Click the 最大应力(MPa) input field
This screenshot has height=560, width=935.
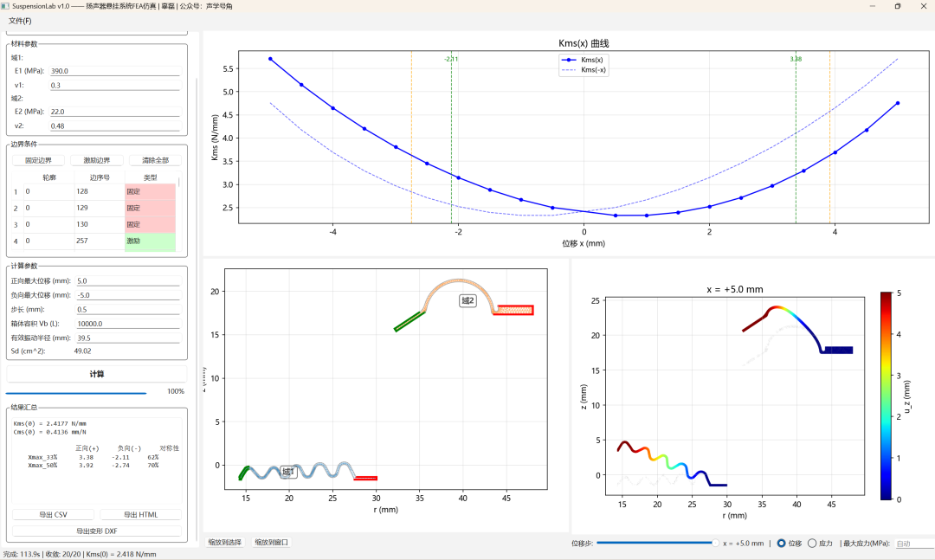point(913,544)
